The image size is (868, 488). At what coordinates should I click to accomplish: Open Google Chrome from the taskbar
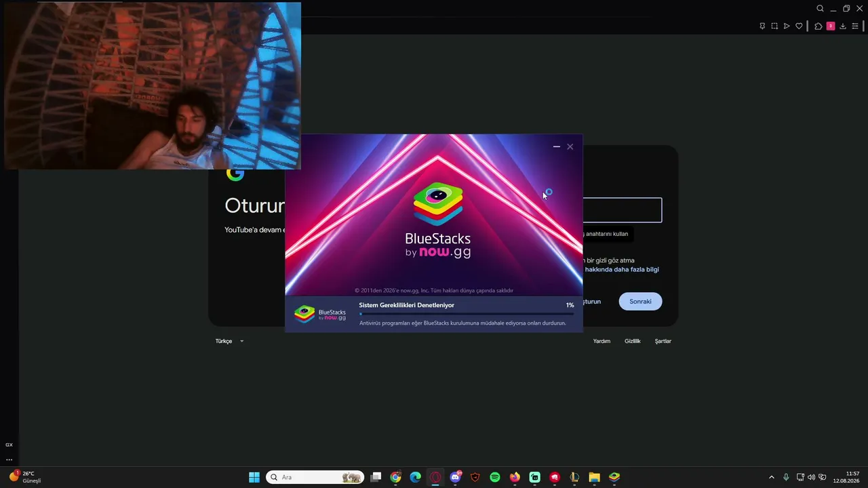pos(395,477)
